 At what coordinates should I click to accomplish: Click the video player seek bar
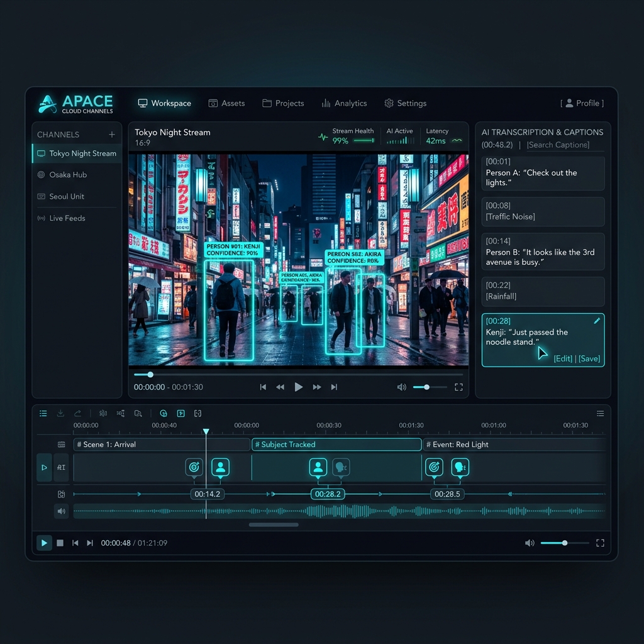coord(299,375)
